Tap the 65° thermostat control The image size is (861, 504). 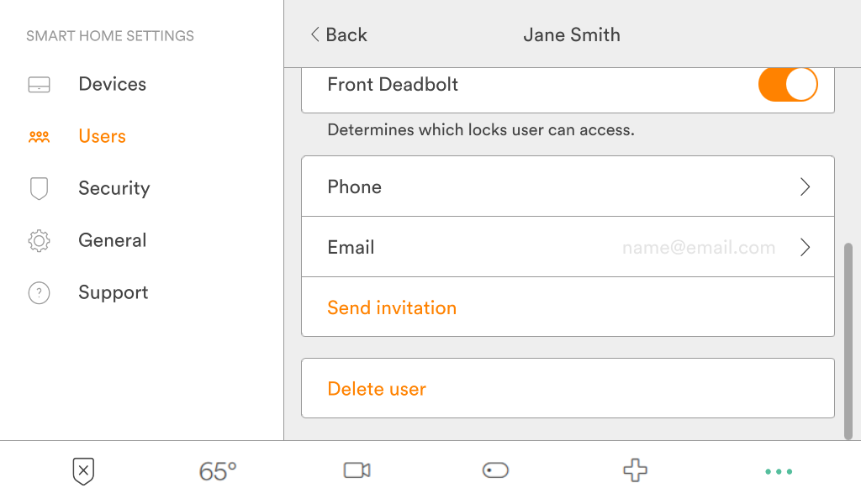pos(218,471)
